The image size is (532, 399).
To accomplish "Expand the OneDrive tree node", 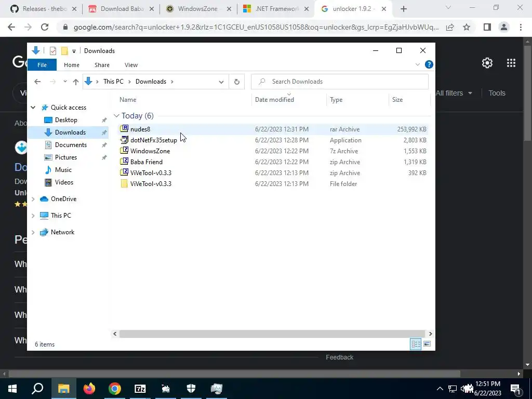I will (33, 199).
